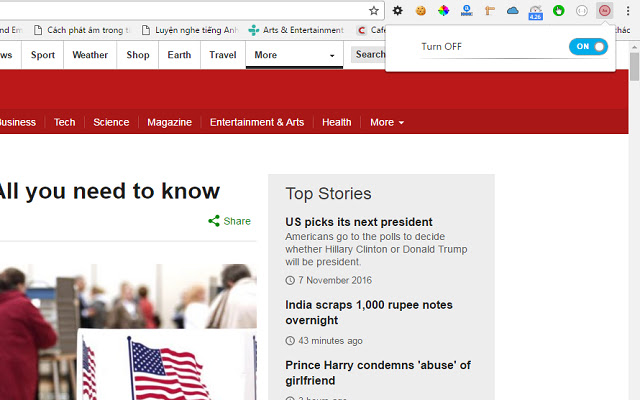Bookmark this page with the star icon
Image resolution: width=640 pixels, height=400 pixels.
pos(374,11)
